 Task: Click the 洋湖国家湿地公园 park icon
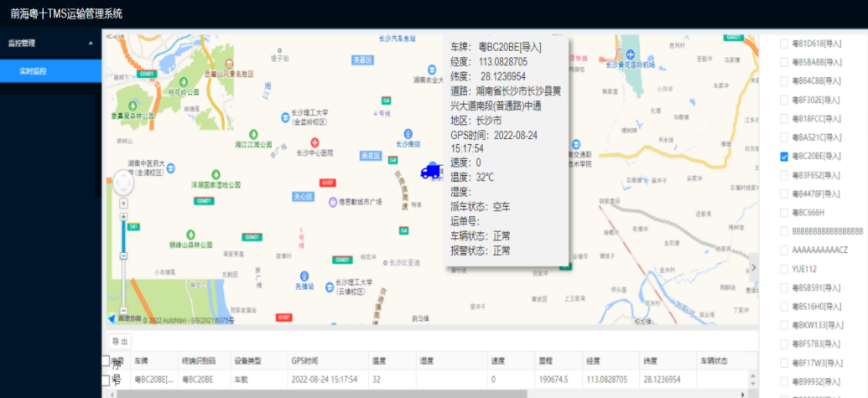tap(216, 173)
